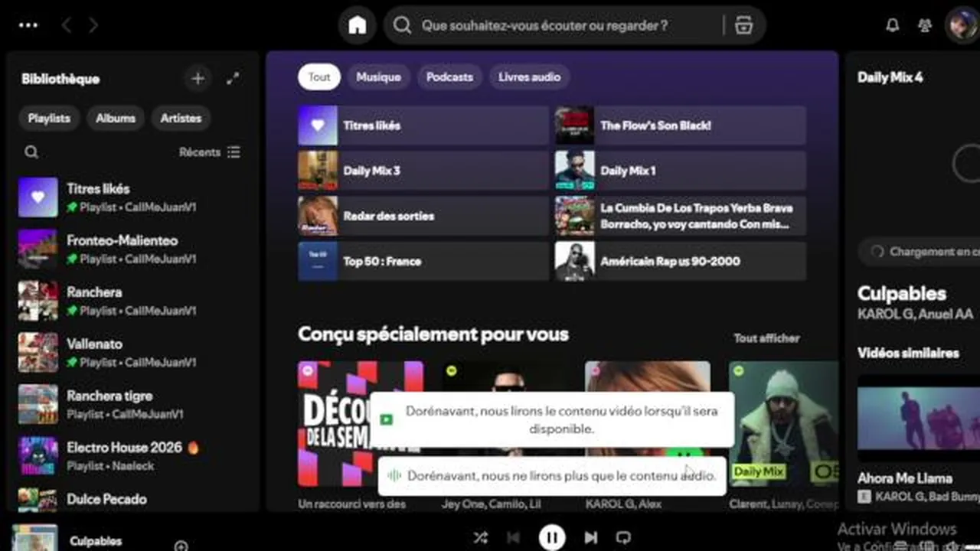980x551 pixels.
Task: Choose to play audio content only
Action: (552, 476)
